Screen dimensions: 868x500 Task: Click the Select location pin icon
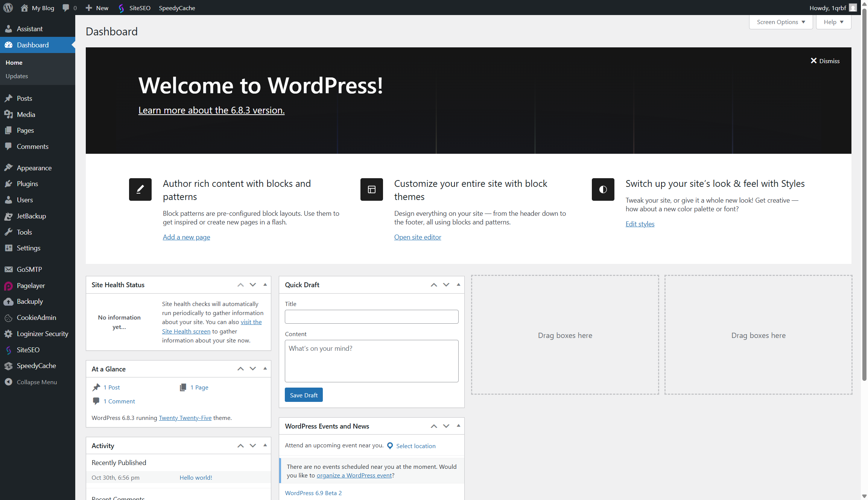coord(390,446)
